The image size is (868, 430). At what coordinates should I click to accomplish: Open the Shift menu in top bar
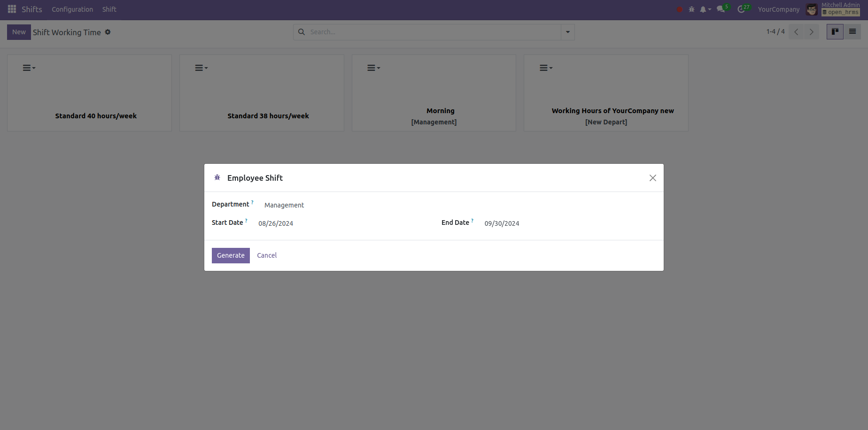point(109,9)
